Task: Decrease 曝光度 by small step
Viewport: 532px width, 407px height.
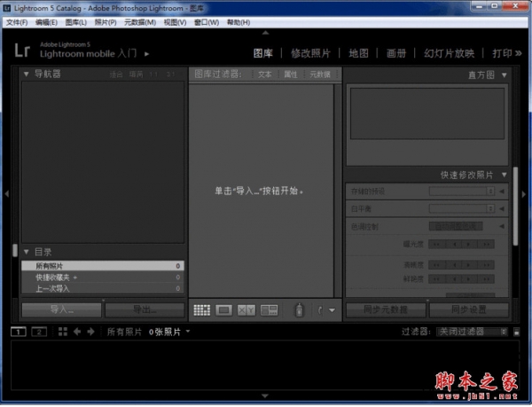Action: click(x=453, y=244)
